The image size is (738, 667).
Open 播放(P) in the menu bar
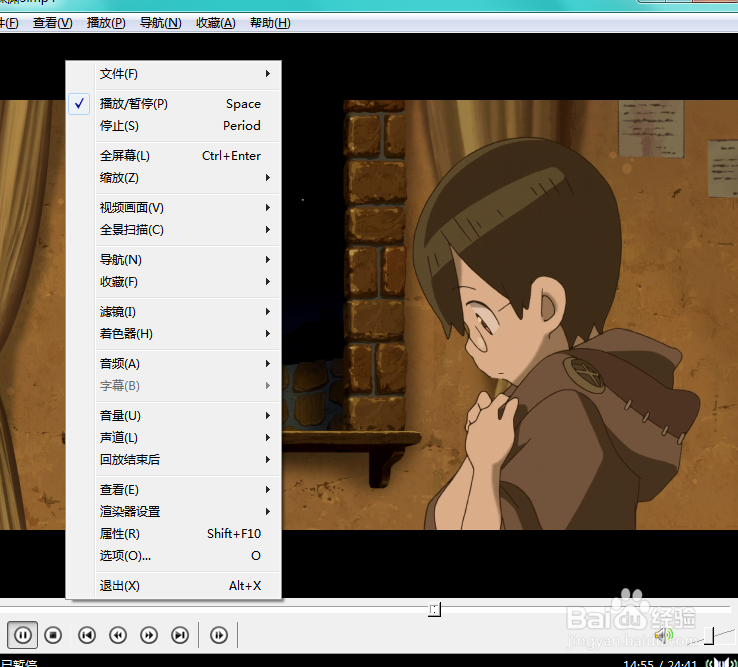[x=106, y=23]
